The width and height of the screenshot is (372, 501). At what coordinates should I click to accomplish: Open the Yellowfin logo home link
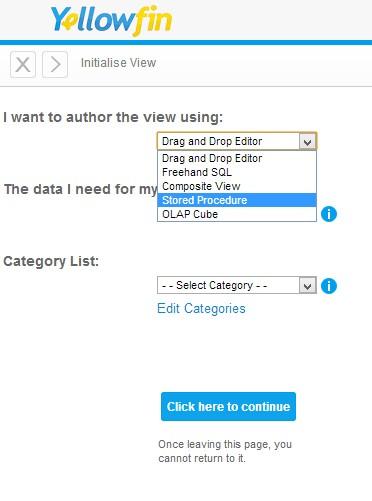(x=111, y=20)
